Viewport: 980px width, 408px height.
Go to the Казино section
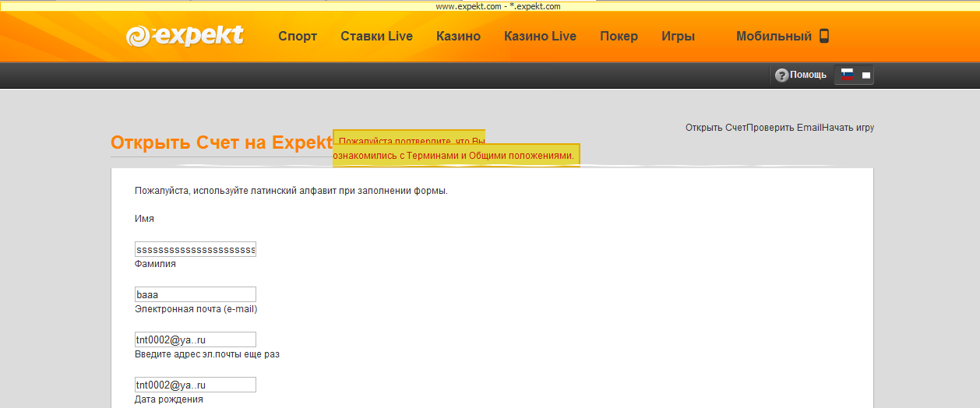[x=458, y=36]
